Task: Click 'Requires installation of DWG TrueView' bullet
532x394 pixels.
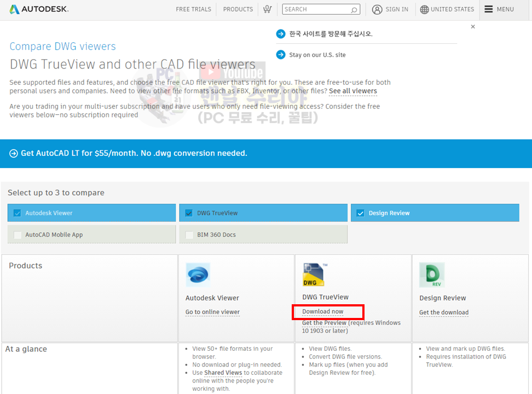Action: 466,361
